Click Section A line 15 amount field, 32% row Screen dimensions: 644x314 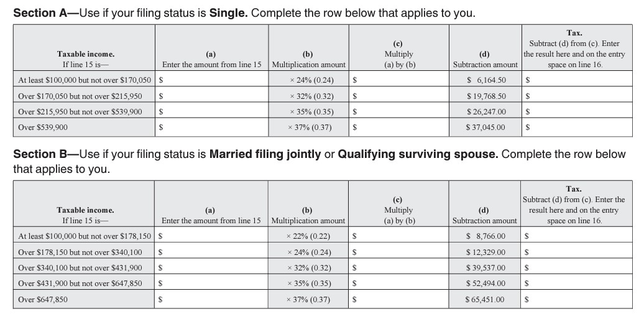[214, 96]
